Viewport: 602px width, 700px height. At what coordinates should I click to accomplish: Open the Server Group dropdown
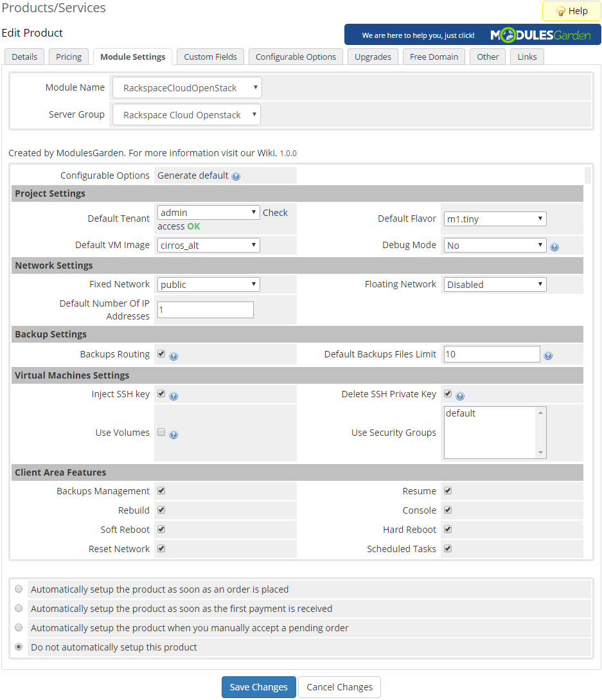coord(186,114)
